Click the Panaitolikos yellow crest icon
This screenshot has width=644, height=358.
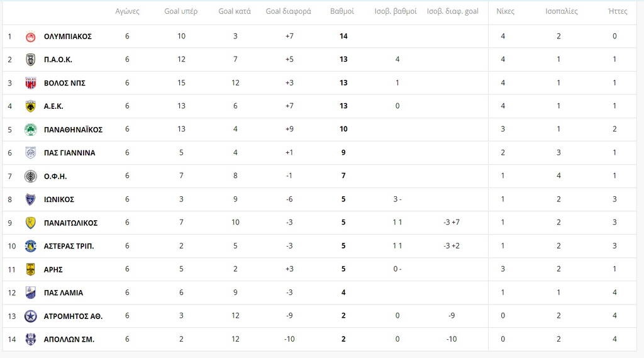30,223
